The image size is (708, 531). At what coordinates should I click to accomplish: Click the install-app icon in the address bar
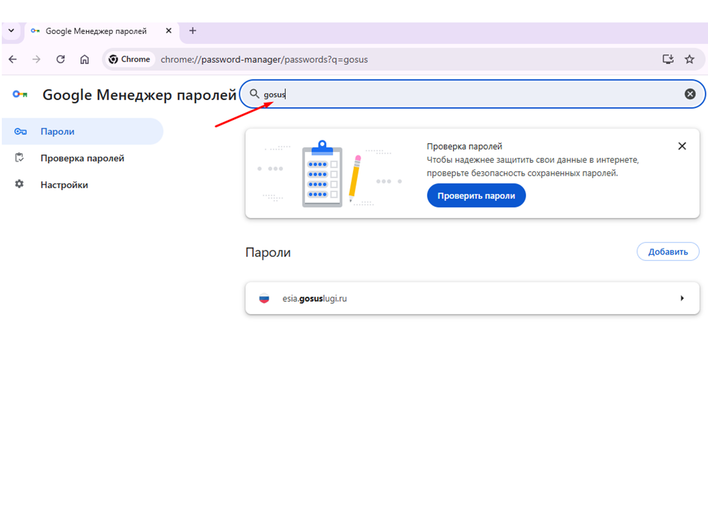(668, 59)
